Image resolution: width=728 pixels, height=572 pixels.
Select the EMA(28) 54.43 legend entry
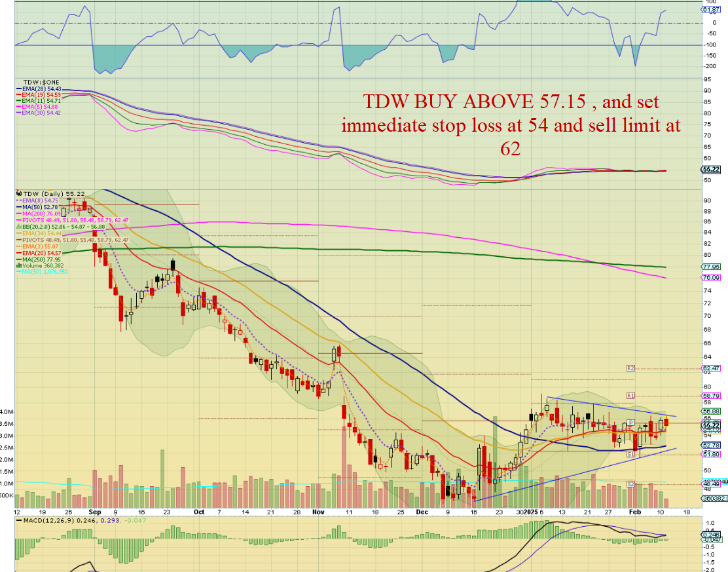coord(39,88)
